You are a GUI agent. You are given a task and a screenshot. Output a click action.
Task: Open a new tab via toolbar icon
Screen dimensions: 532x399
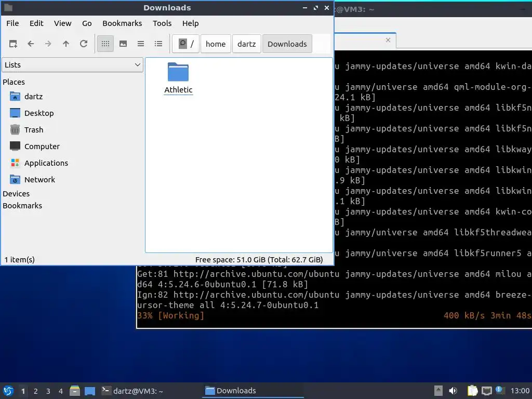click(13, 44)
